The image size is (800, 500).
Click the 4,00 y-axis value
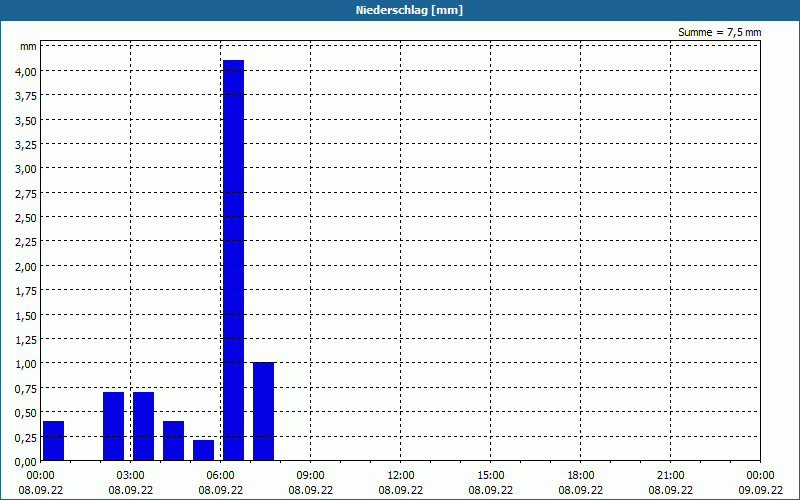click(x=26, y=71)
